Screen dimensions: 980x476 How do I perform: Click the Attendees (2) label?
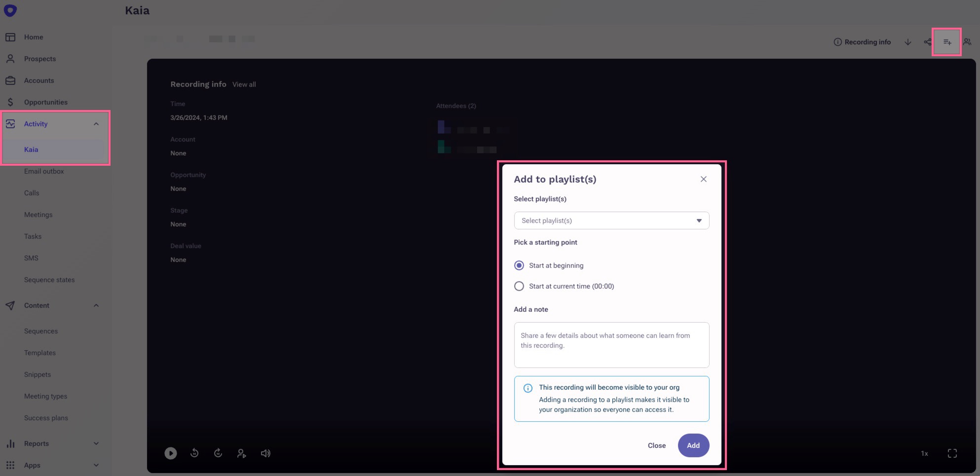pos(456,106)
